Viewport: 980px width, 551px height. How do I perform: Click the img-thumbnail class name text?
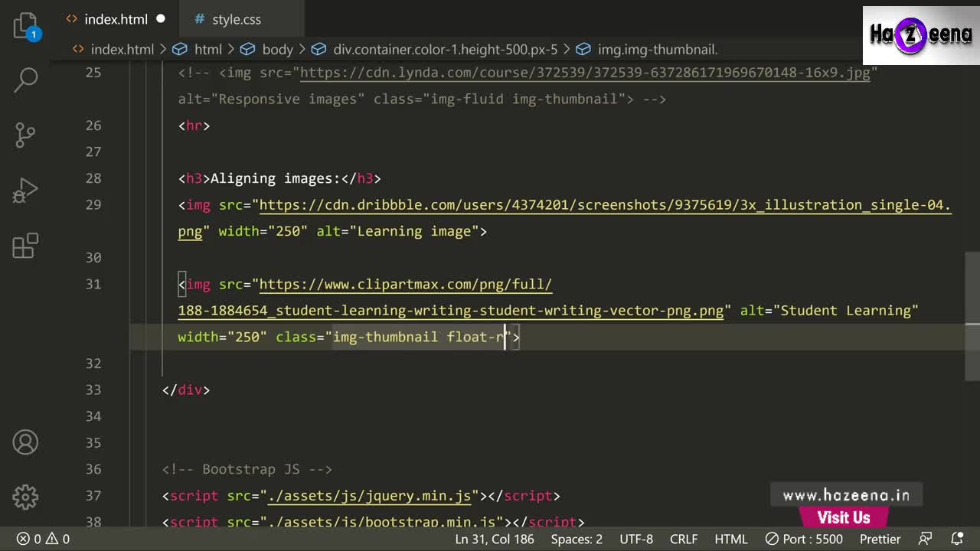(385, 337)
